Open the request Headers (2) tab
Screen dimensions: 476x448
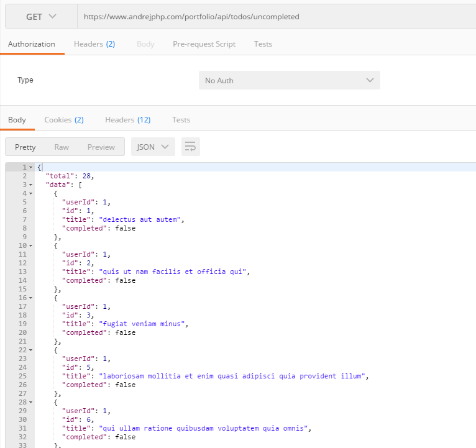[94, 44]
